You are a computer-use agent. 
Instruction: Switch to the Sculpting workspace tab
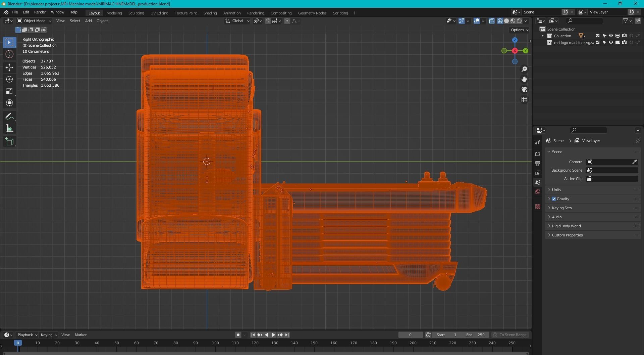pyautogui.click(x=136, y=13)
